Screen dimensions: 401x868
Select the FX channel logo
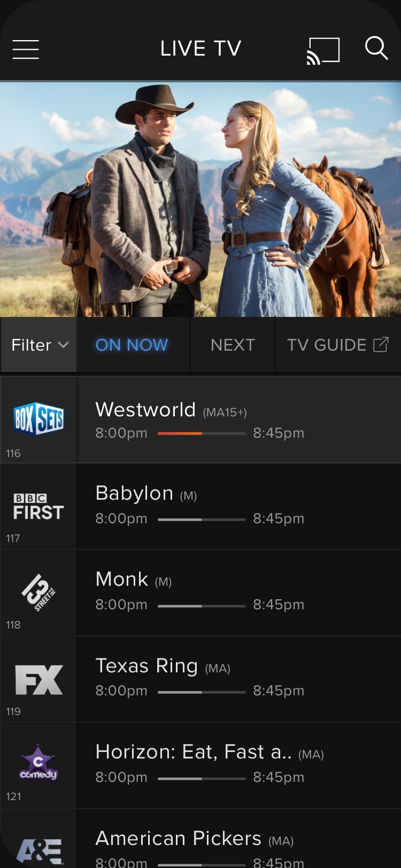pyautogui.click(x=38, y=679)
